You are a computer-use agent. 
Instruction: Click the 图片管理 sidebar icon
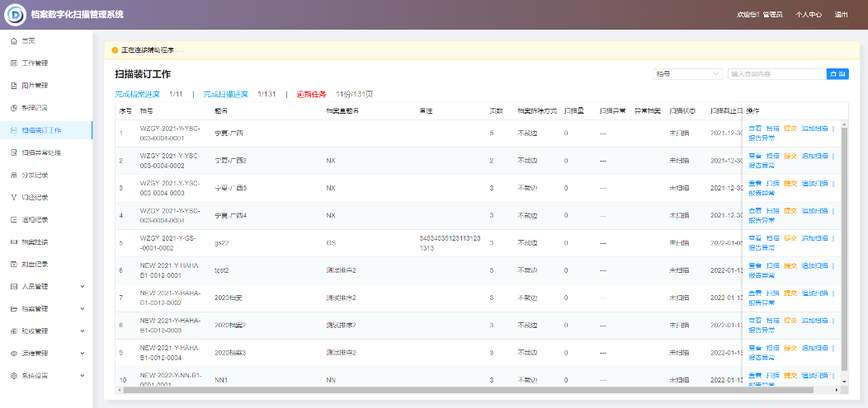pos(13,86)
